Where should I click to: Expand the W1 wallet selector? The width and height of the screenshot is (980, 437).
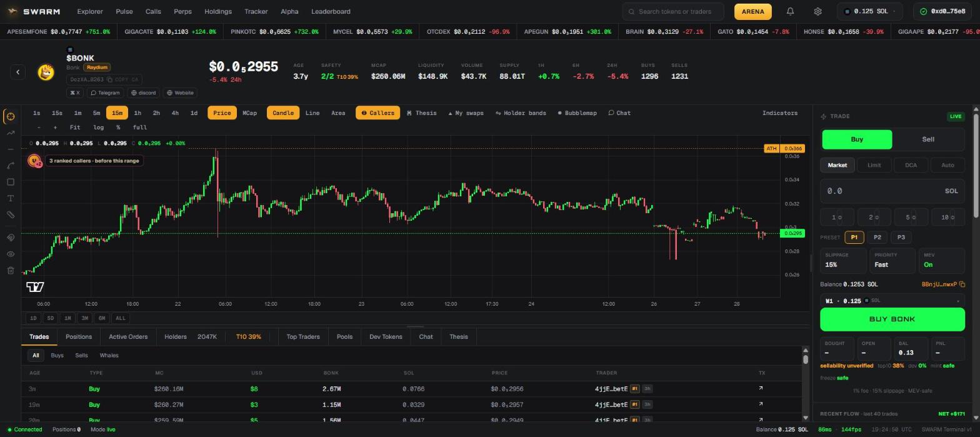pos(892,301)
